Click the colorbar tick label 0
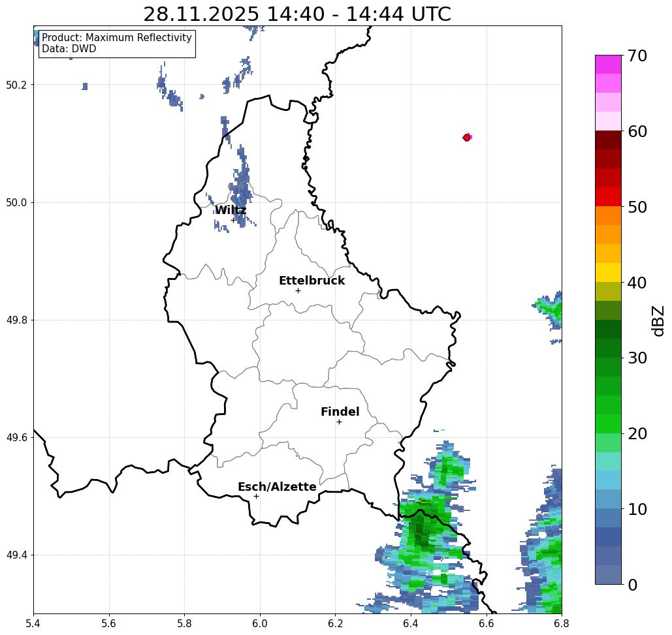Screen dimensions: 672x635 pos(633,585)
